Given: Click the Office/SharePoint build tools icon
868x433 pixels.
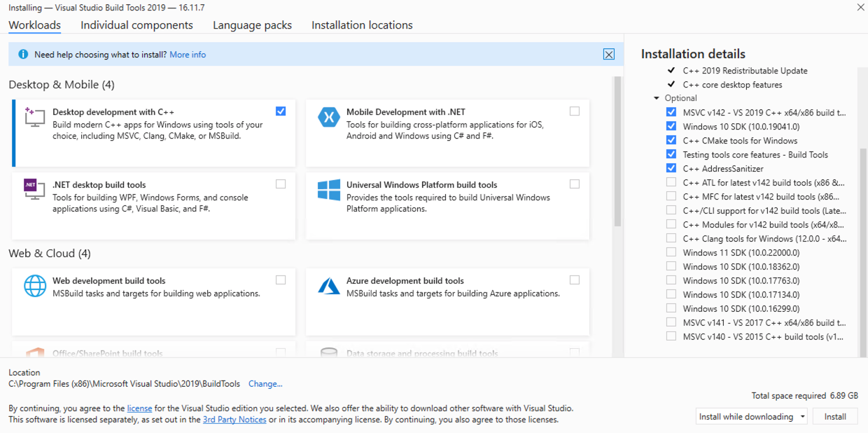Looking at the screenshot, I should [x=35, y=354].
